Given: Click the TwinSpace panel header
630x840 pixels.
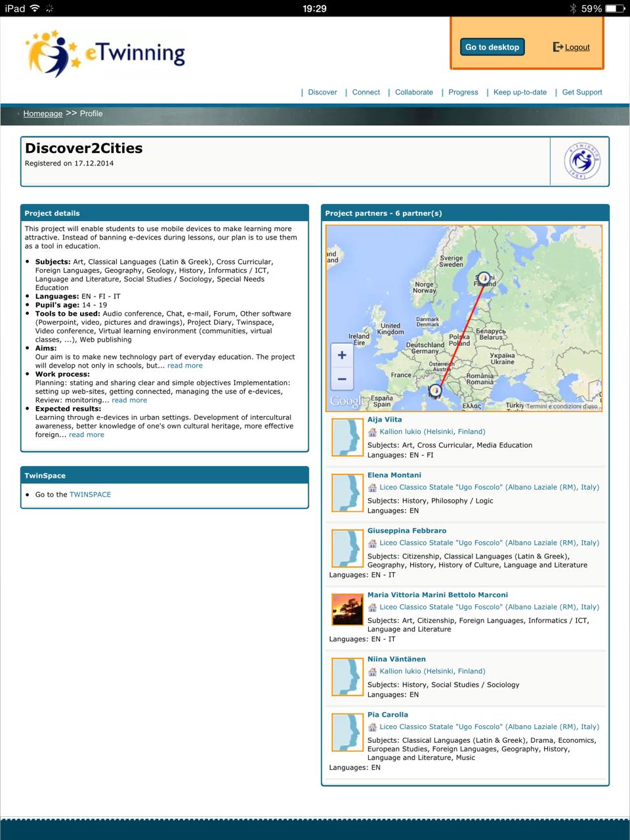Looking at the screenshot, I should (x=165, y=475).
